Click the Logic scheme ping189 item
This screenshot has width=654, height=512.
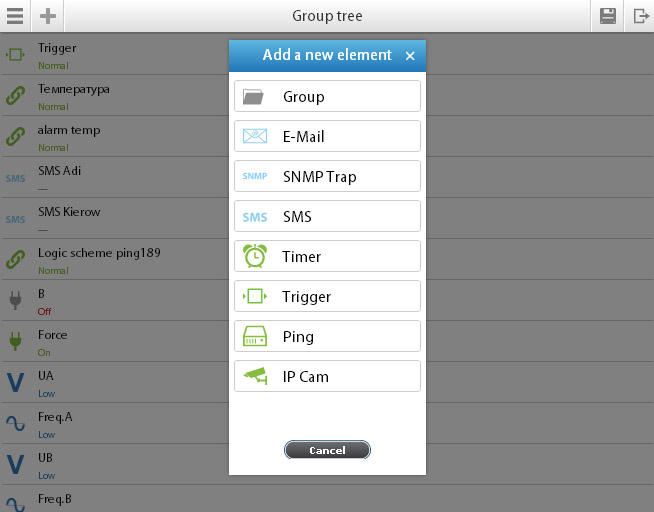(x=114, y=260)
